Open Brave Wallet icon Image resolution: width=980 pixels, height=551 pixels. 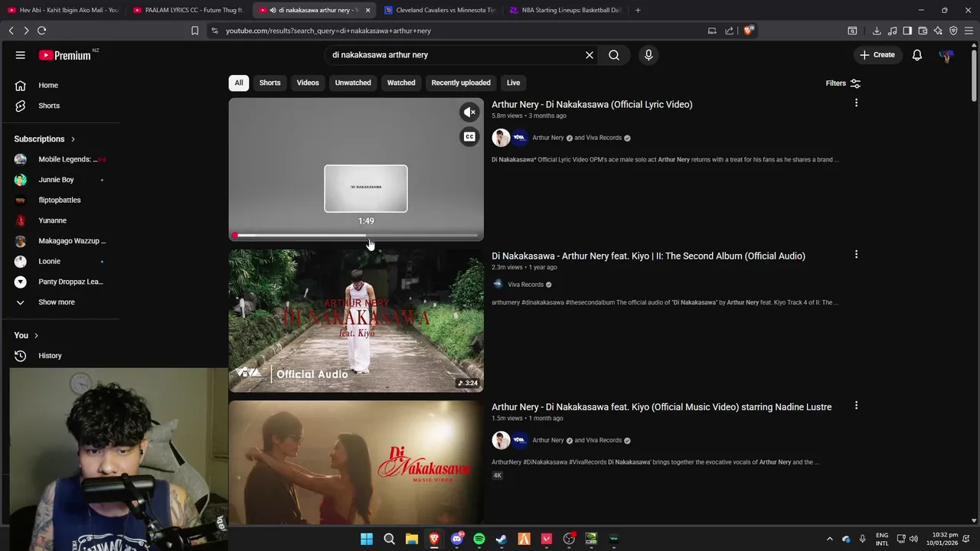923,31
